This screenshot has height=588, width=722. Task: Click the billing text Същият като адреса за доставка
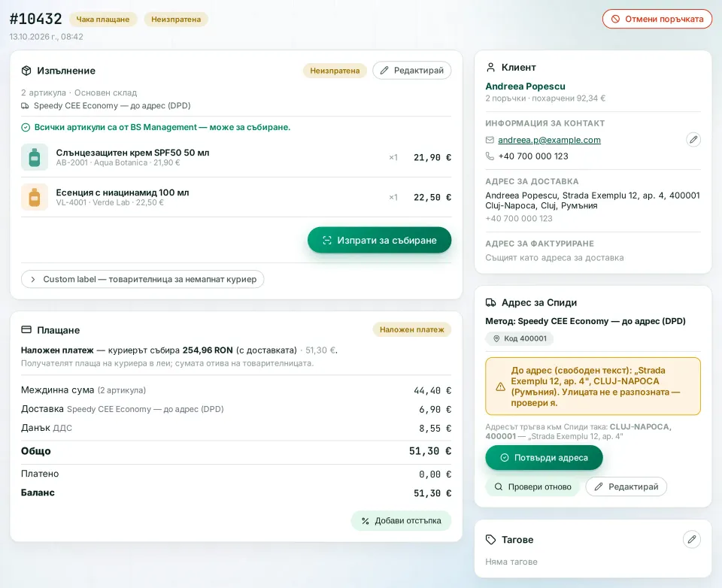tap(554, 258)
